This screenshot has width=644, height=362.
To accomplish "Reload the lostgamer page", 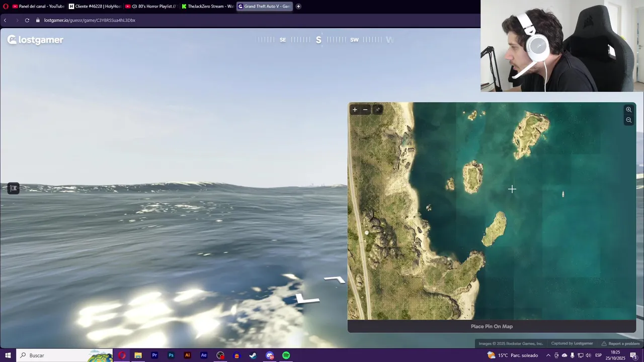I will click(x=27, y=20).
